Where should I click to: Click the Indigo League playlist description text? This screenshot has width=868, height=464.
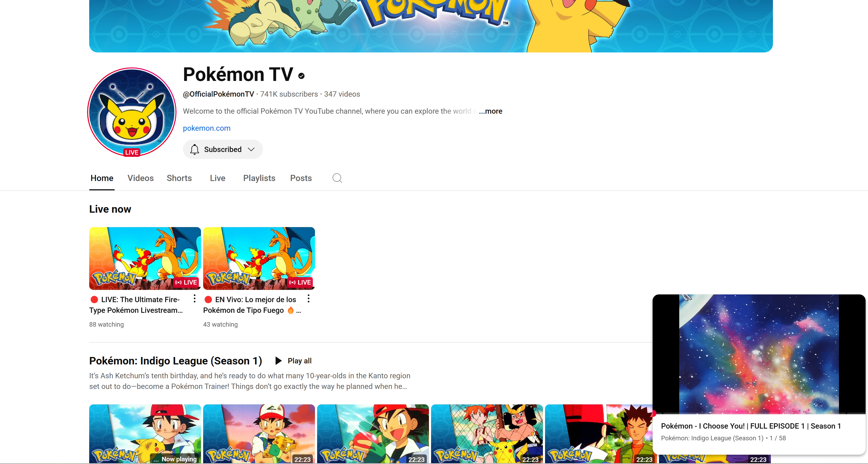(x=250, y=381)
